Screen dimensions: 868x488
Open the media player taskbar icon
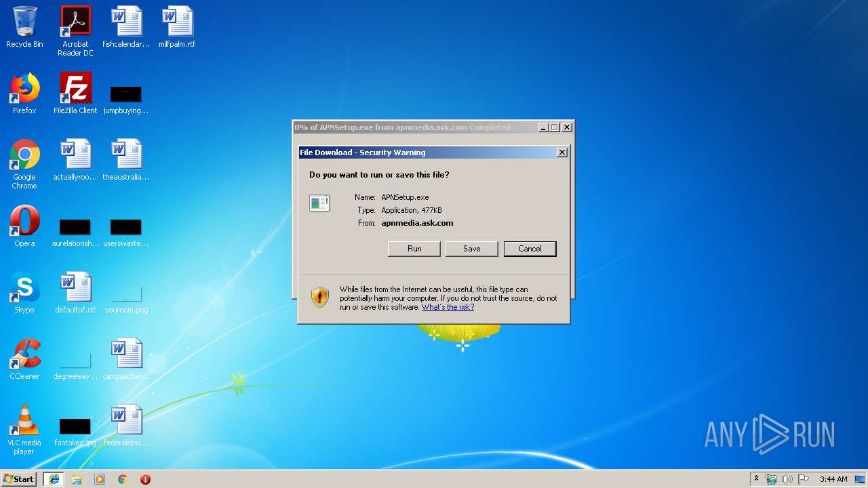tap(100, 479)
